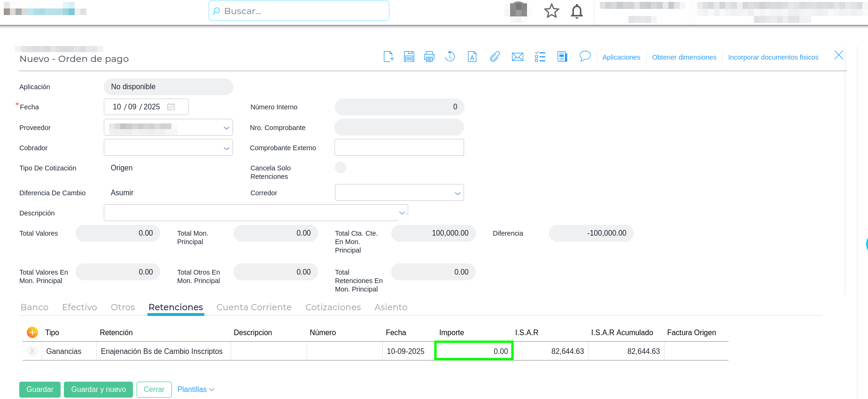868x399 pixels.
Task: Open the notifications bell
Action: tap(577, 11)
